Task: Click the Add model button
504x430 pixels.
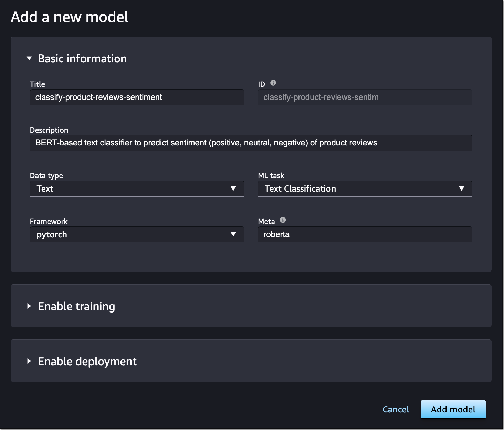Action: click(x=453, y=409)
